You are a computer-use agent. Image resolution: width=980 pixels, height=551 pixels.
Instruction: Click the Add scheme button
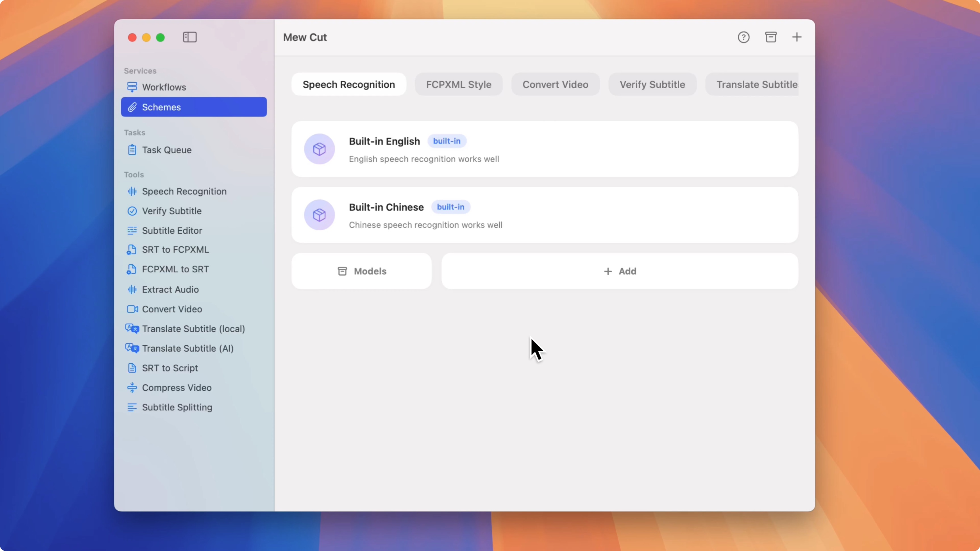coord(620,271)
